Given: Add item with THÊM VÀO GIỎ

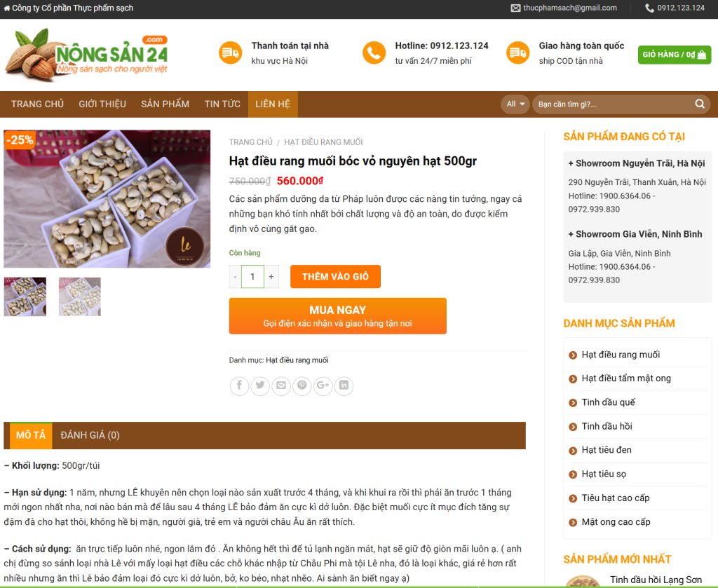Looking at the screenshot, I should click(x=335, y=276).
